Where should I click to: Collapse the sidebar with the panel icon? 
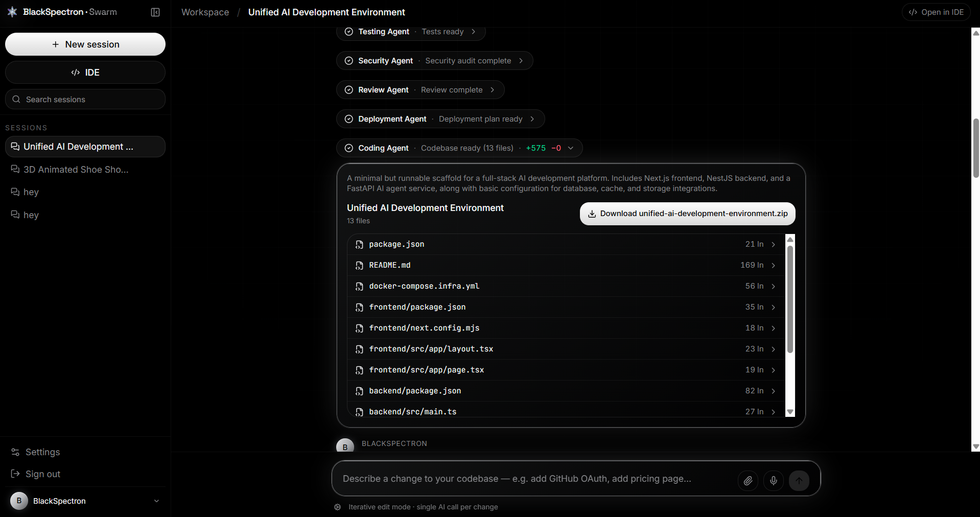pyautogui.click(x=155, y=12)
